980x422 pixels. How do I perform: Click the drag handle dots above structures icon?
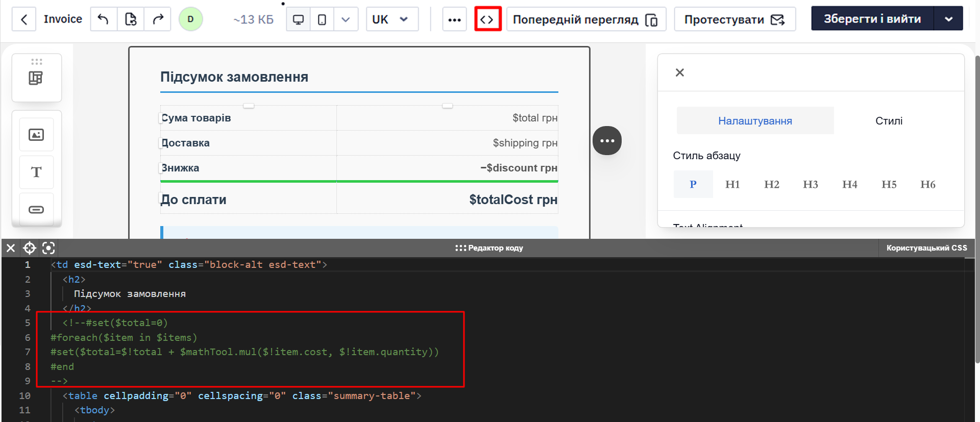[36, 62]
